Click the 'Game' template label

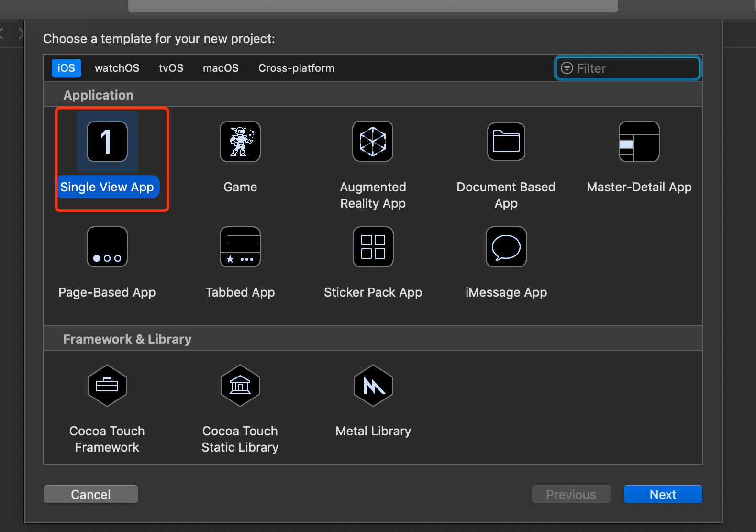pos(240,187)
